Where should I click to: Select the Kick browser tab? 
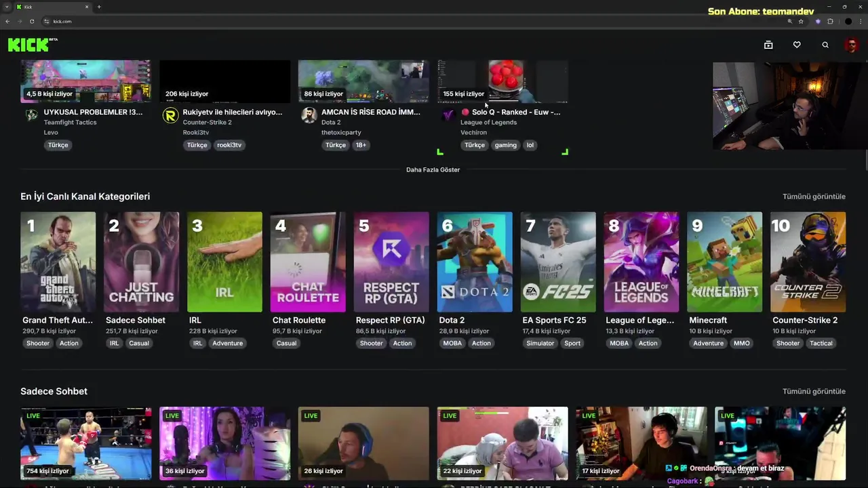[x=53, y=7]
